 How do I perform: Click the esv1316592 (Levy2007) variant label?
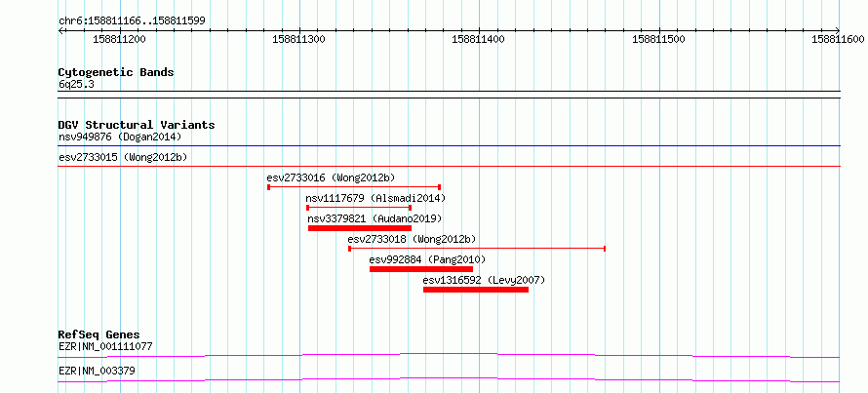(x=484, y=280)
